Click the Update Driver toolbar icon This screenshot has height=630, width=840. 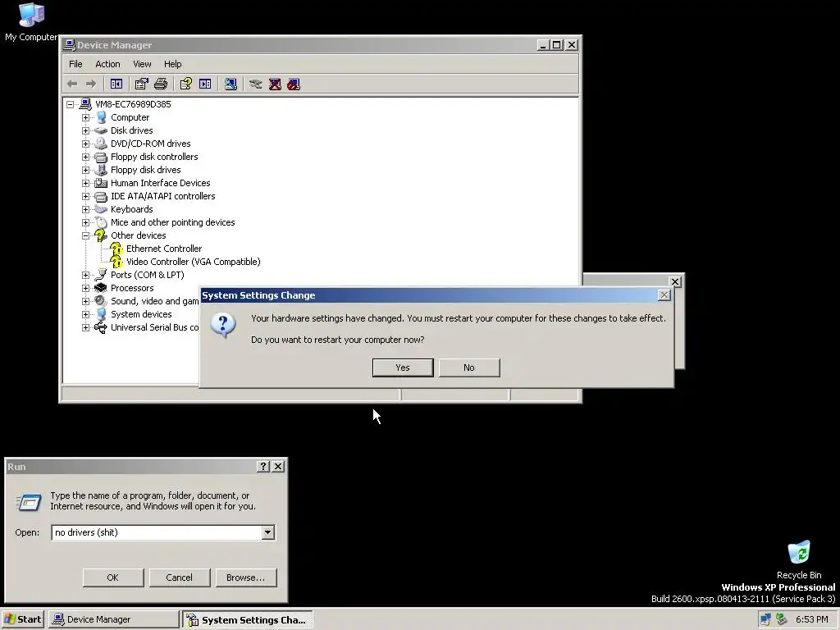point(256,84)
